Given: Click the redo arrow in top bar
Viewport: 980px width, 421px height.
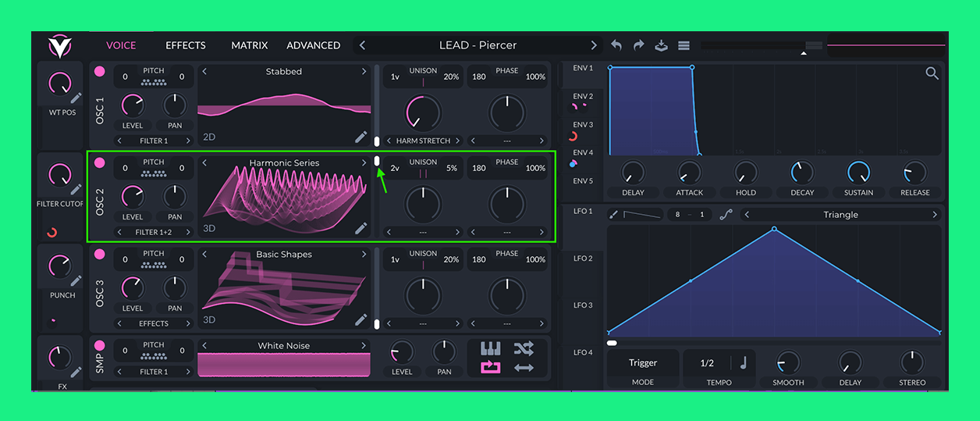Looking at the screenshot, I should [x=639, y=45].
